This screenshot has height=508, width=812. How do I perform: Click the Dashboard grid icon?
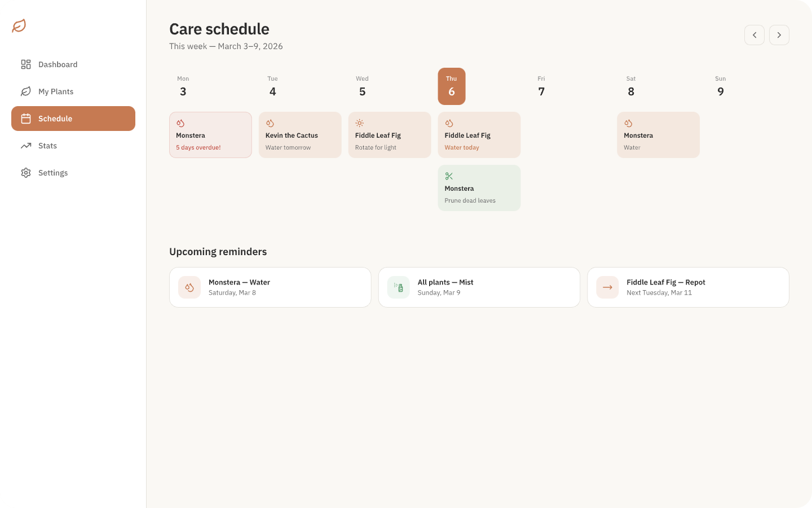(26, 64)
